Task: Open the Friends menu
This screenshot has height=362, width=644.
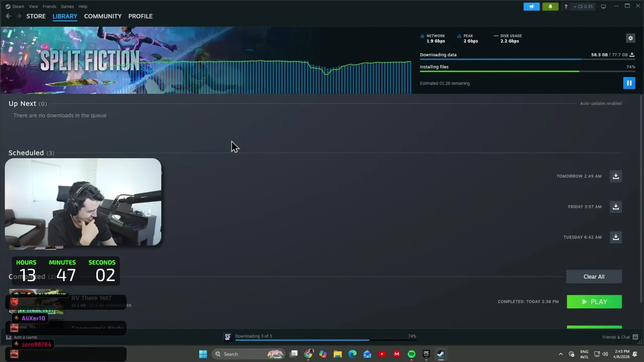Action: [x=49, y=7]
